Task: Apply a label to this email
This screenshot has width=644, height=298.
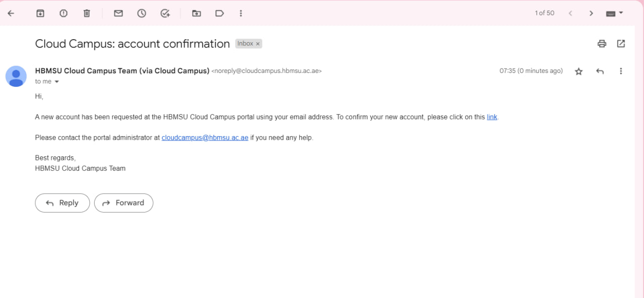Action: coord(219,14)
